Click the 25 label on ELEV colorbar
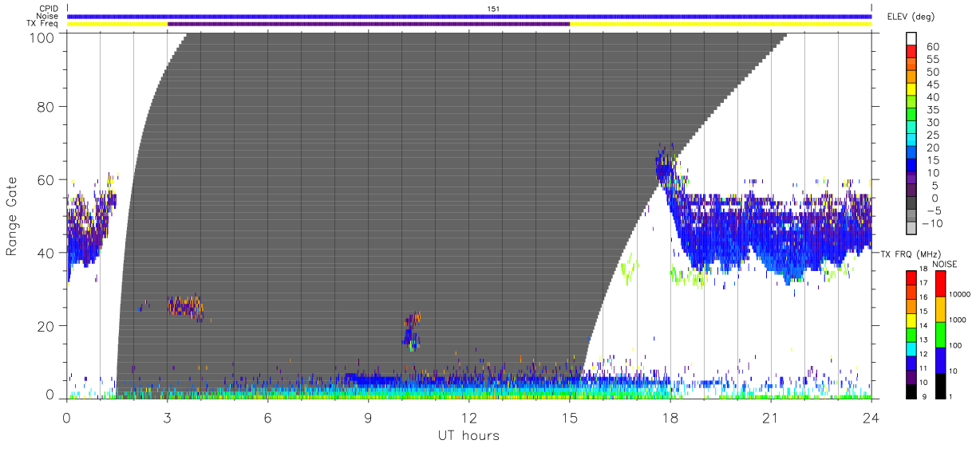Image resolution: width=980 pixels, height=452 pixels. [x=931, y=136]
